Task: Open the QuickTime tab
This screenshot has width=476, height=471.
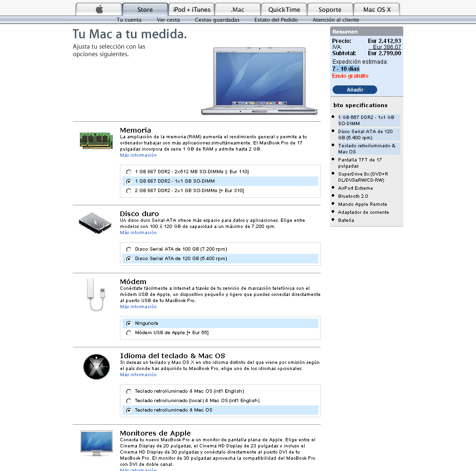Action: tap(284, 9)
